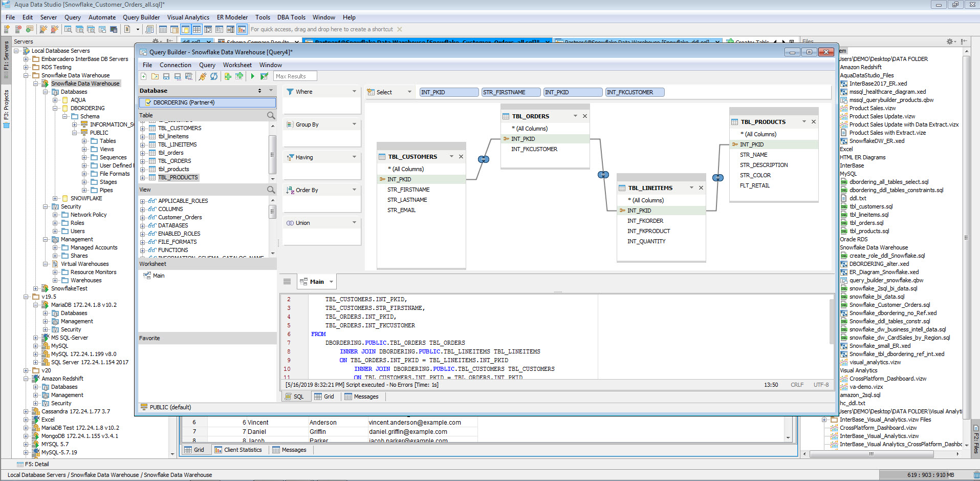980x481 pixels.
Task: Click inside the Max Results field
Action: [x=295, y=76]
